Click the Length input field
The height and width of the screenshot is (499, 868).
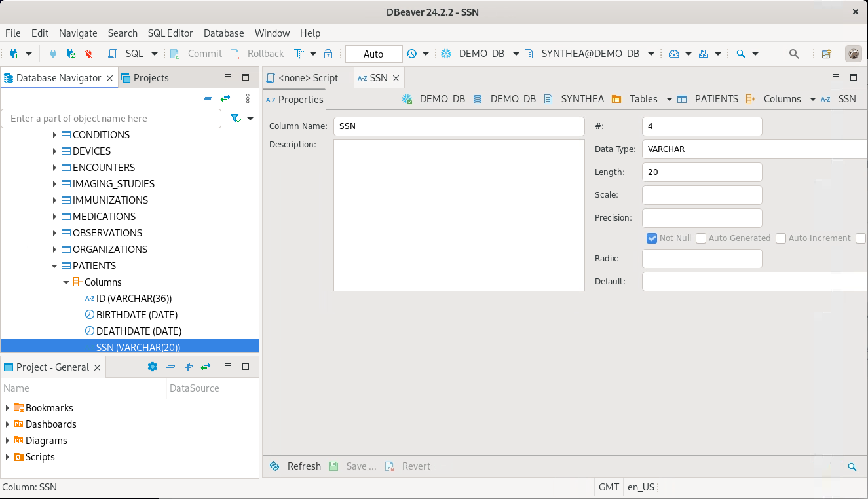[702, 172]
